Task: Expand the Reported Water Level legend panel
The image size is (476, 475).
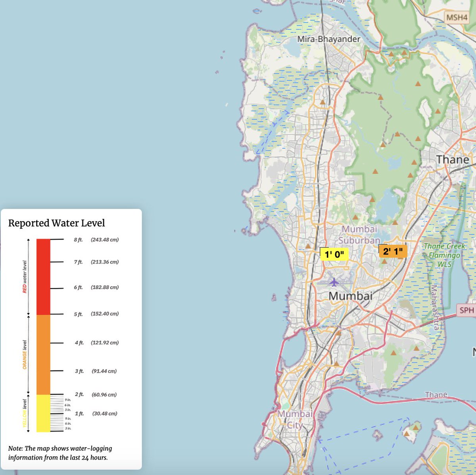Action: click(x=56, y=223)
